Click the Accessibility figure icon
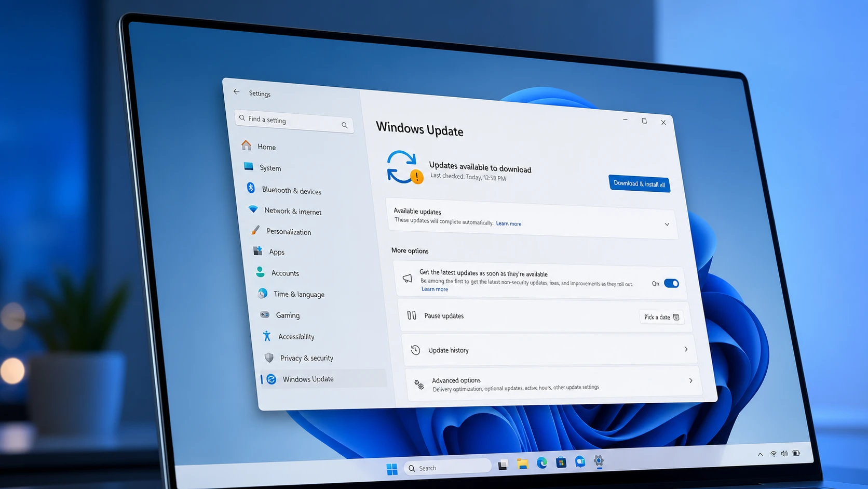868x489 pixels. pyautogui.click(x=267, y=336)
